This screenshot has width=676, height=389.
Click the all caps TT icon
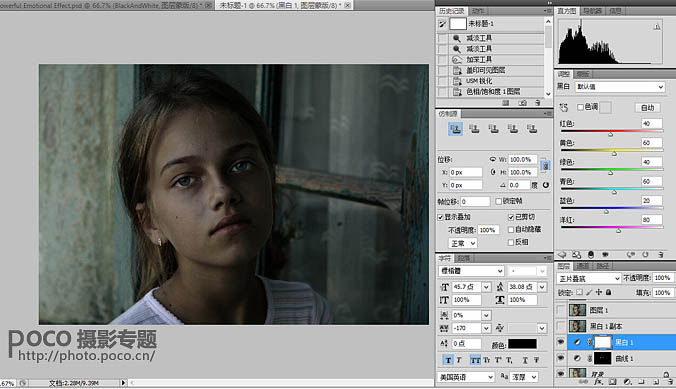[475, 360]
